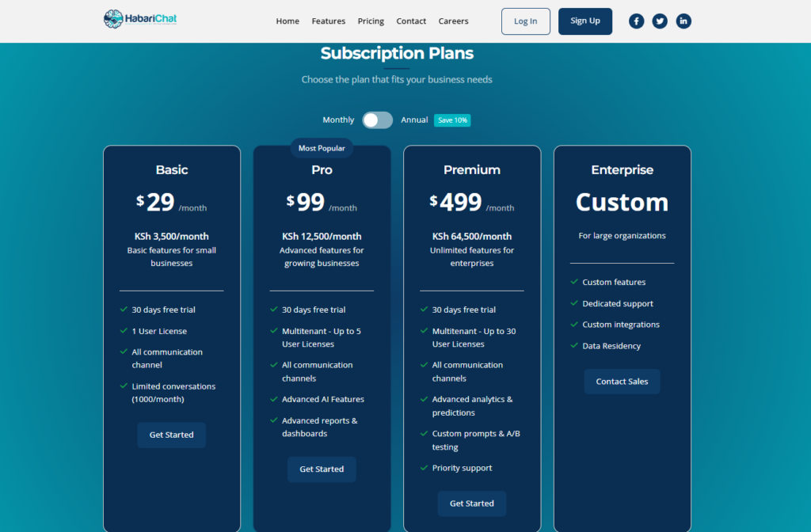Open the Features menu item

tap(329, 21)
